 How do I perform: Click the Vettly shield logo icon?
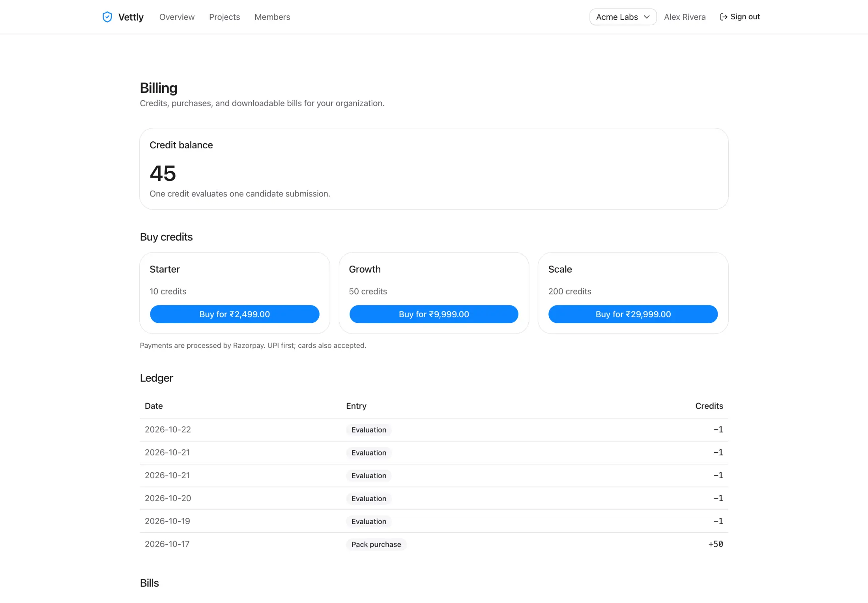tap(107, 17)
